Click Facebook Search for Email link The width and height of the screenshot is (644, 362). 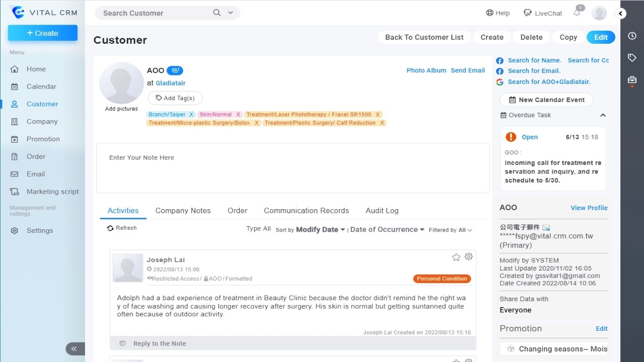tap(534, 71)
